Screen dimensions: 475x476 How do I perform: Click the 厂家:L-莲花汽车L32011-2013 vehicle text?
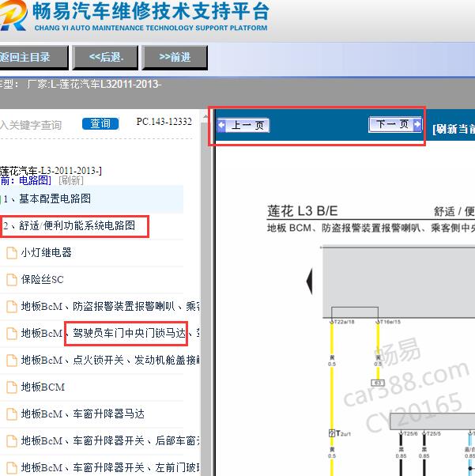click(94, 84)
